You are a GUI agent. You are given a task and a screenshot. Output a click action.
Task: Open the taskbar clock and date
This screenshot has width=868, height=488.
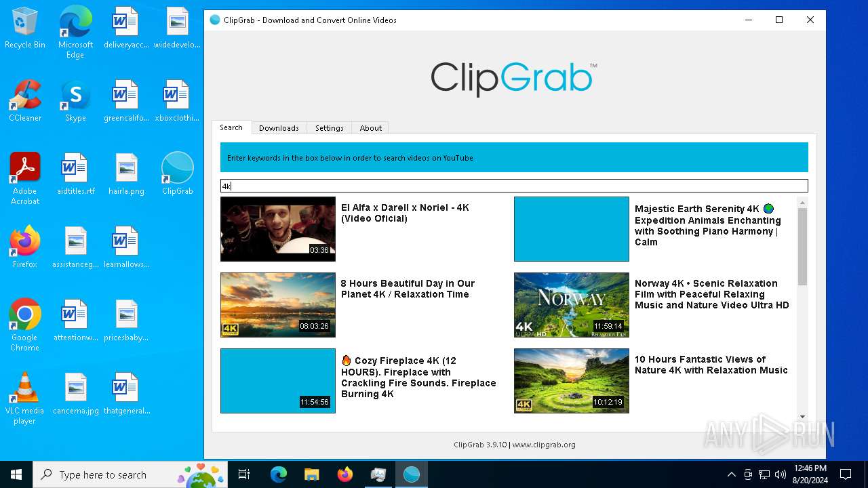810,474
